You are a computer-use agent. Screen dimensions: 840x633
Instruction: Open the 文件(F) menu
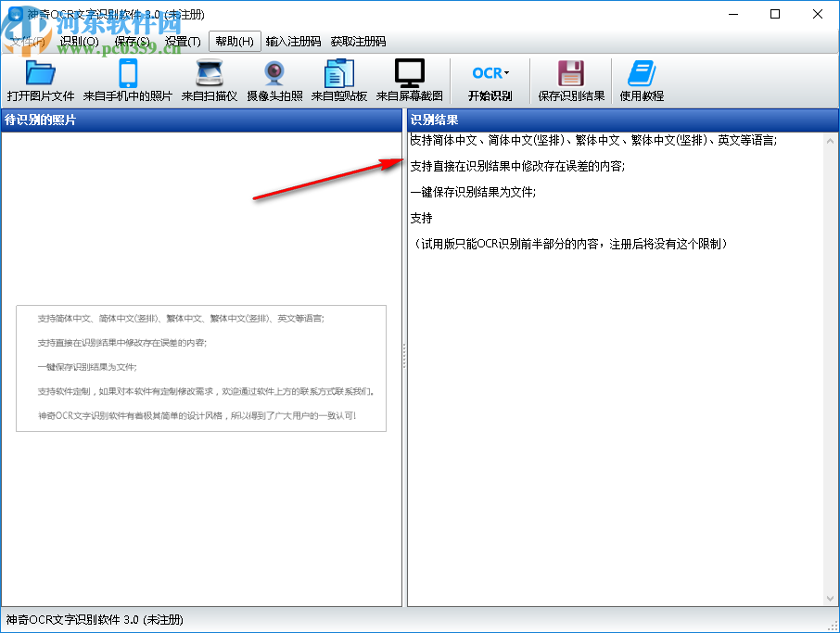click(28, 41)
